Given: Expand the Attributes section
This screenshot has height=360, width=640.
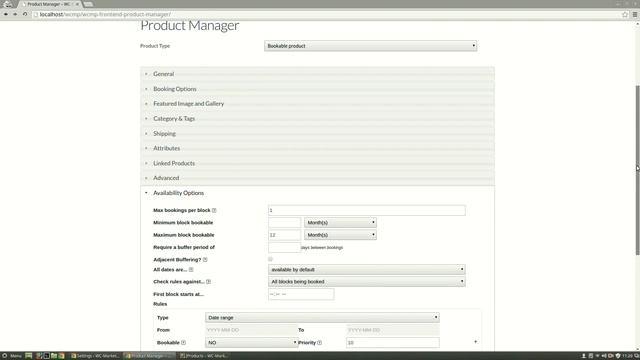Looking at the screenshot, I should (x=318, y=148).
